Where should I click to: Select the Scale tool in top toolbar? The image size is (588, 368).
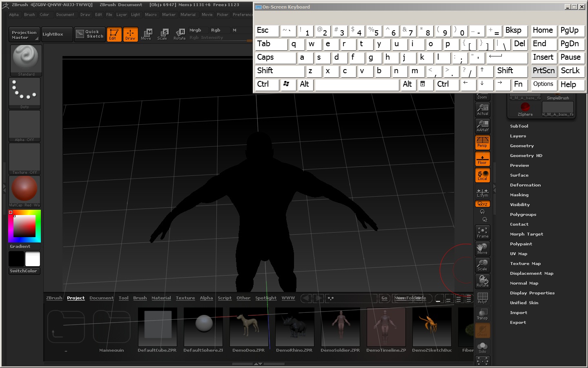tap(163, 34)
